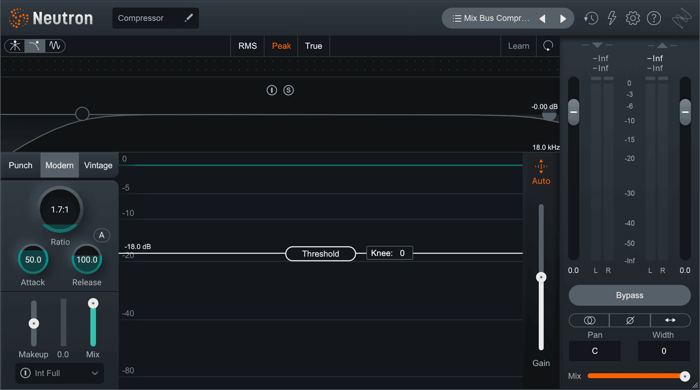Click the 100.0 Release knob

pos(87,260)
